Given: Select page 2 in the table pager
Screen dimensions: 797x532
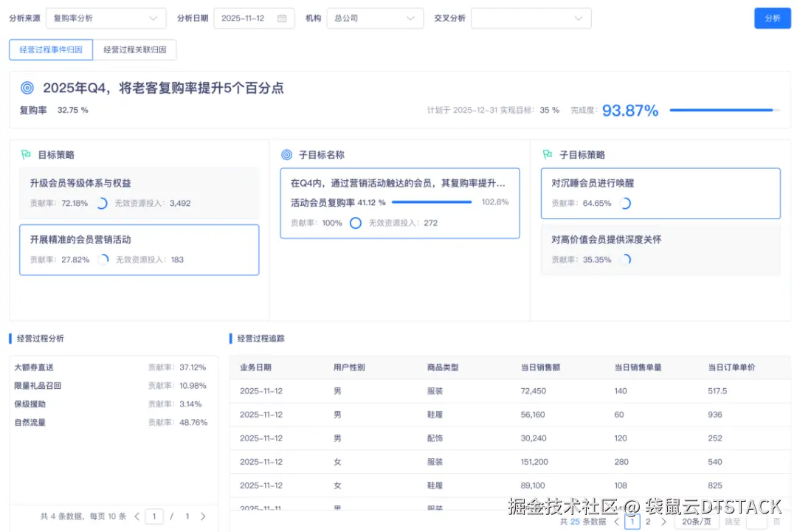Looking at the screenshot, I should (x=648, y=522).
